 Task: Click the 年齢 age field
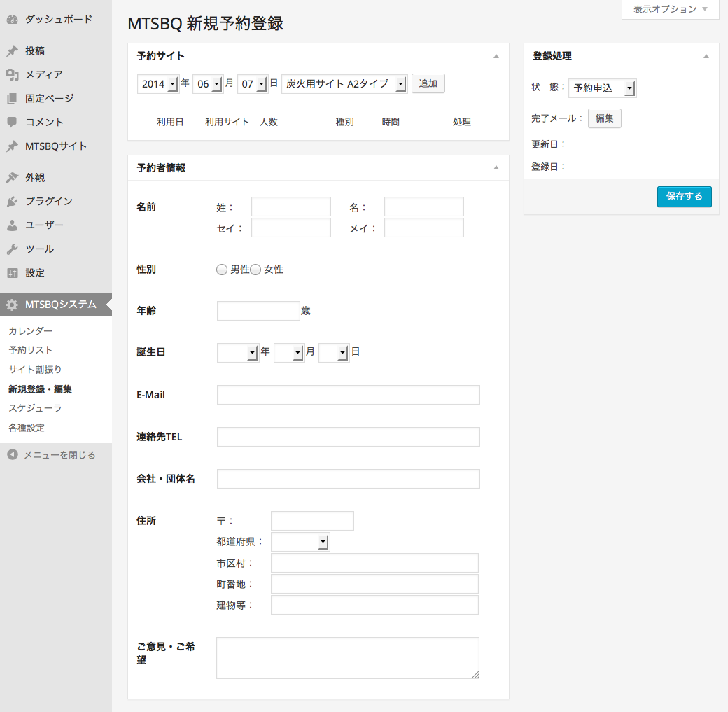coord(258,311)
